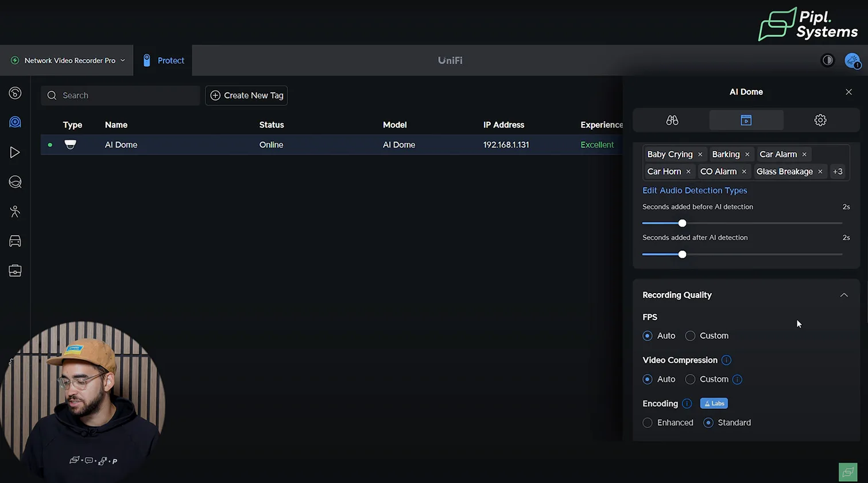The width and height of the screenshot is (868, 483).
Task: Choose Enhanced encoding radio button
Action: [648, 423]
